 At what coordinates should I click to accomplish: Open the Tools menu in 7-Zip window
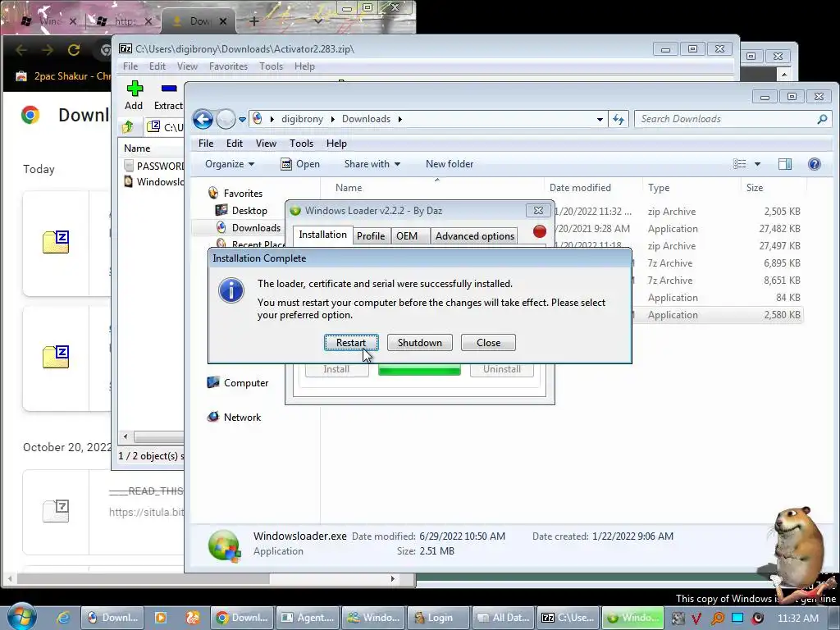coord(271,66)
